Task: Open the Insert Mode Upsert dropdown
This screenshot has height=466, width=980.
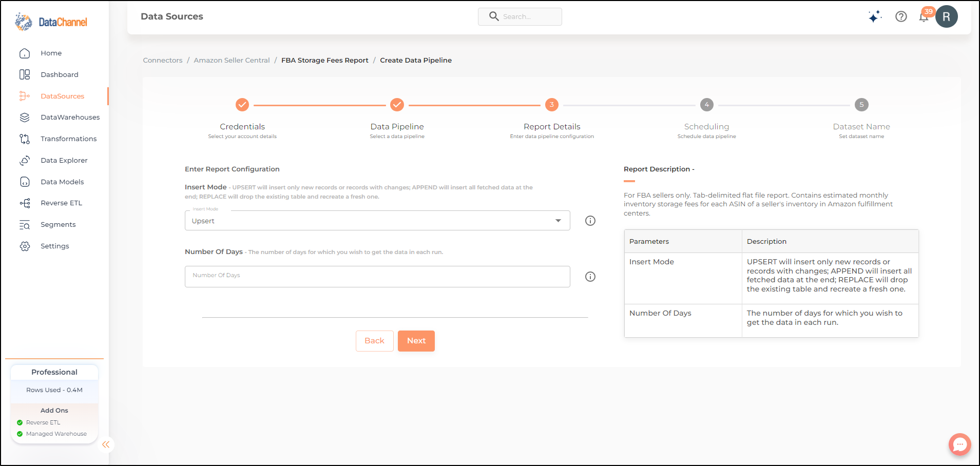Action: (x=377, y=221)
